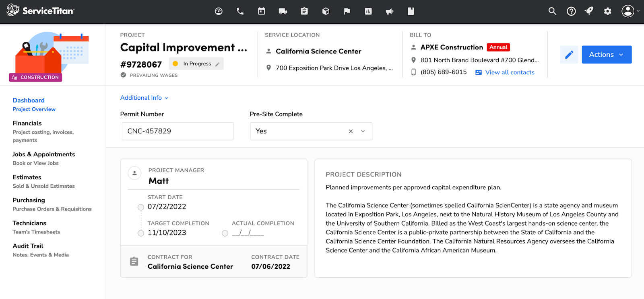Open the Inventory box icon
The image size is (644, 299).
(326, 11)
